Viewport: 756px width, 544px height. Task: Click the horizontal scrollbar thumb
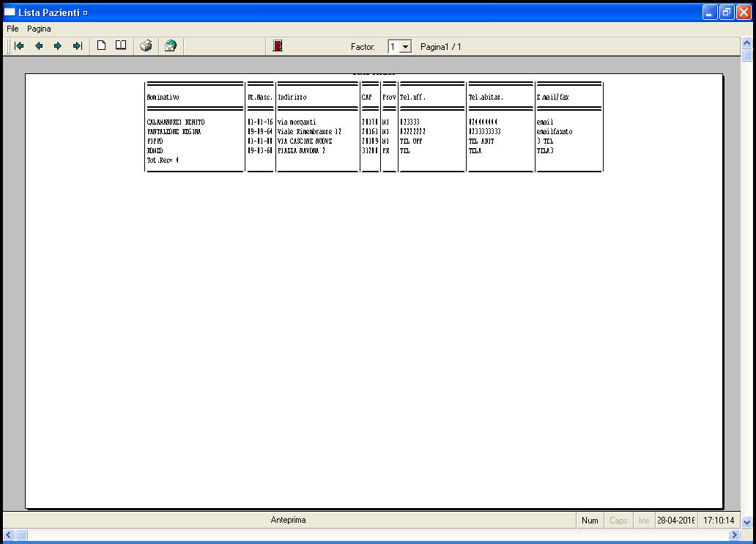[22, 534]
